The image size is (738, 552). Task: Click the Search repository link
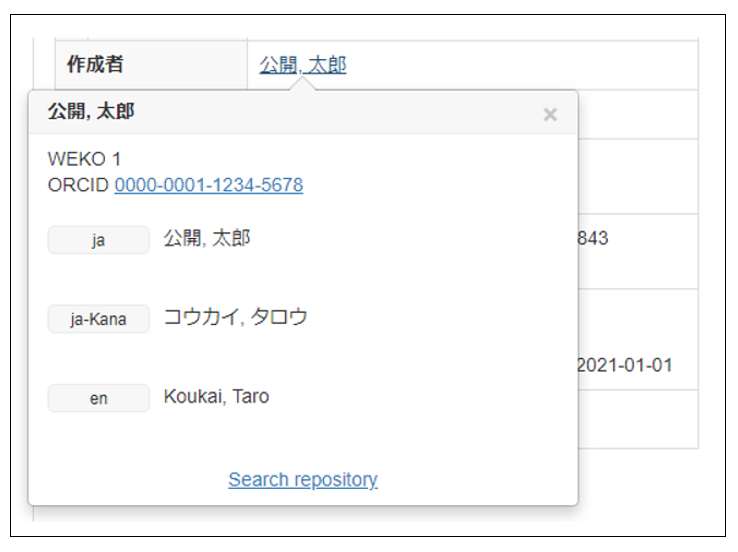tap(303, 480)
